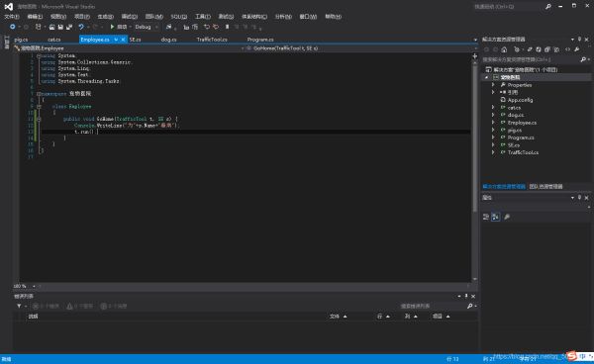Expand the TrafficTool.cs tree node
The height and width of the screenshot is (364, 594).
(x=493, y=152)
